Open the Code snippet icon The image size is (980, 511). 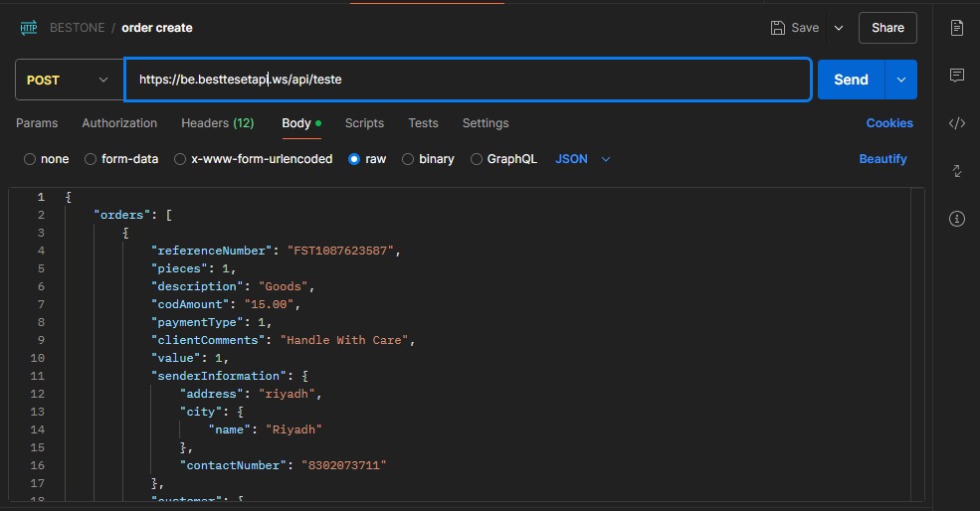957,123
